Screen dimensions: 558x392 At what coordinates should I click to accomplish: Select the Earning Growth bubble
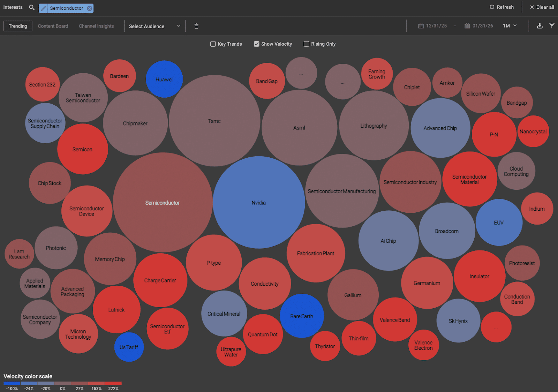click(x=377, y=74)
